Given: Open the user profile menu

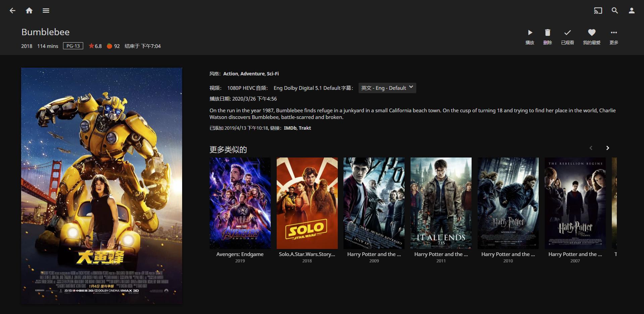Looking at the screenshot, I should click(x=632, y=11).
